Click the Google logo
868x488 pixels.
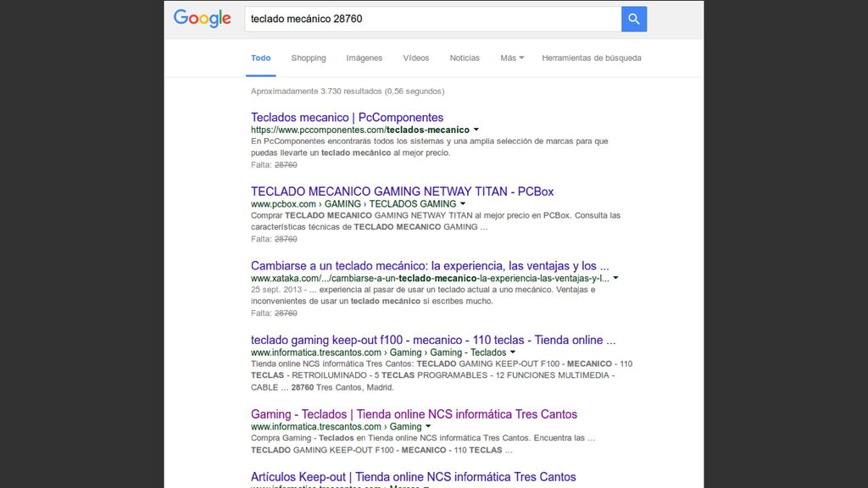pos(202,19)
